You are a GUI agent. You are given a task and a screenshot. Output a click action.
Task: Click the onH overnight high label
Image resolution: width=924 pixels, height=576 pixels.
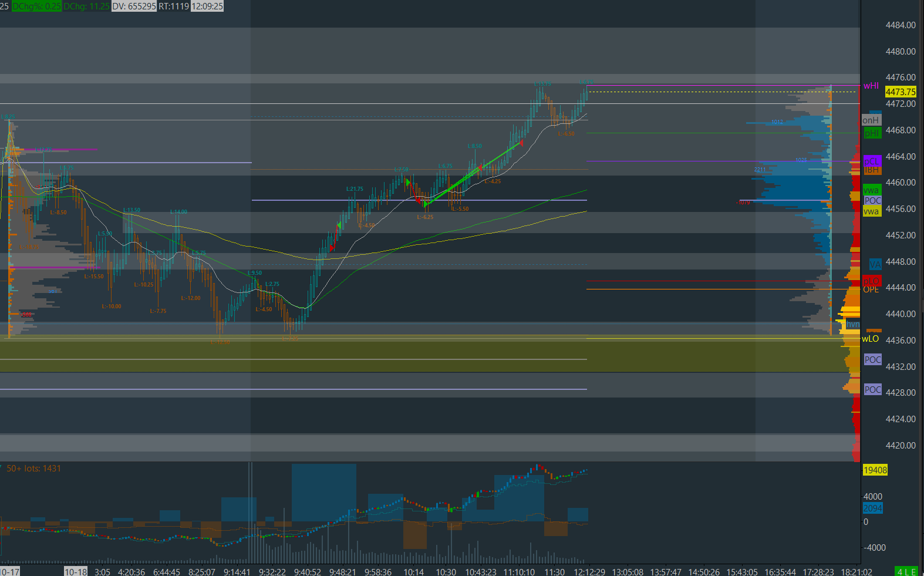pyautogui.click(x=871, y=120)
